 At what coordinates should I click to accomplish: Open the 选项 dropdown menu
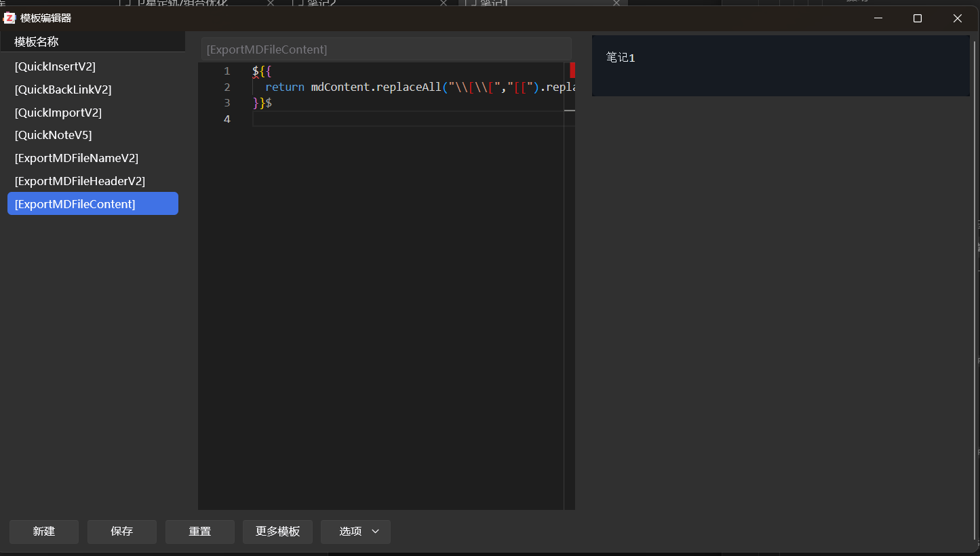pos(355,532)
